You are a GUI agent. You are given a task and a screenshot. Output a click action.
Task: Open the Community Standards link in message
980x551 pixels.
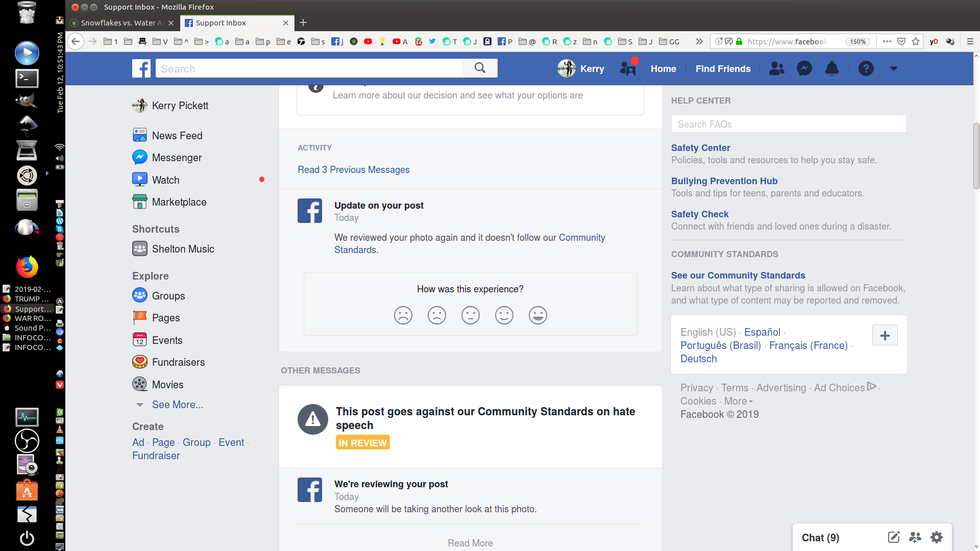click(x=582, y=238)
